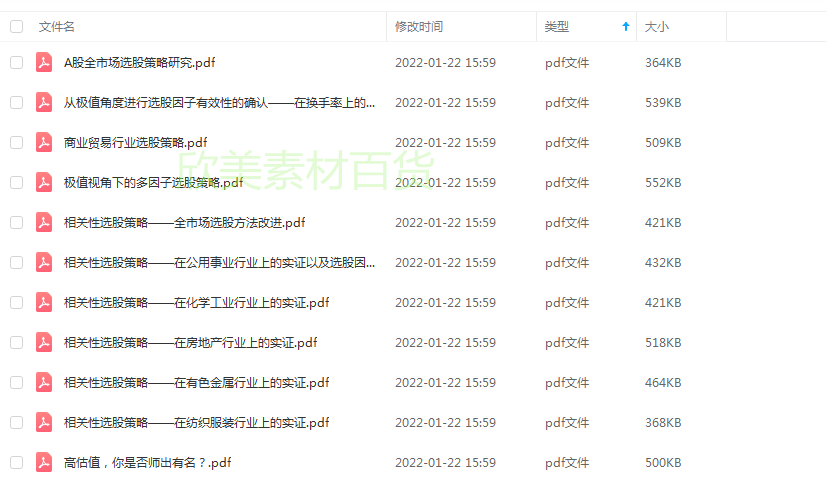Check the box for 商业贸易行业选股策略.pdf
This screenshot has width=826, height=493.
16,142
